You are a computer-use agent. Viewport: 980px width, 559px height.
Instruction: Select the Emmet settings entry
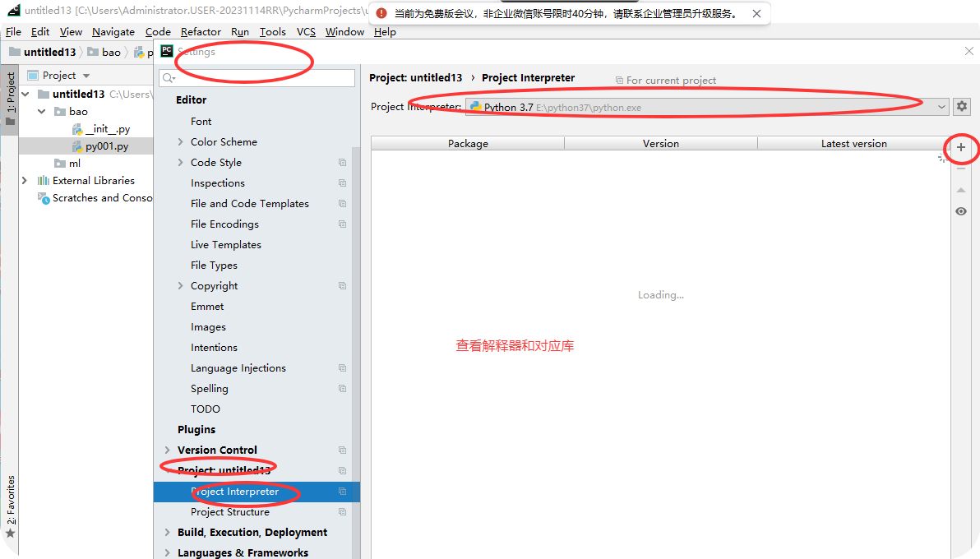tap(207, 307)
